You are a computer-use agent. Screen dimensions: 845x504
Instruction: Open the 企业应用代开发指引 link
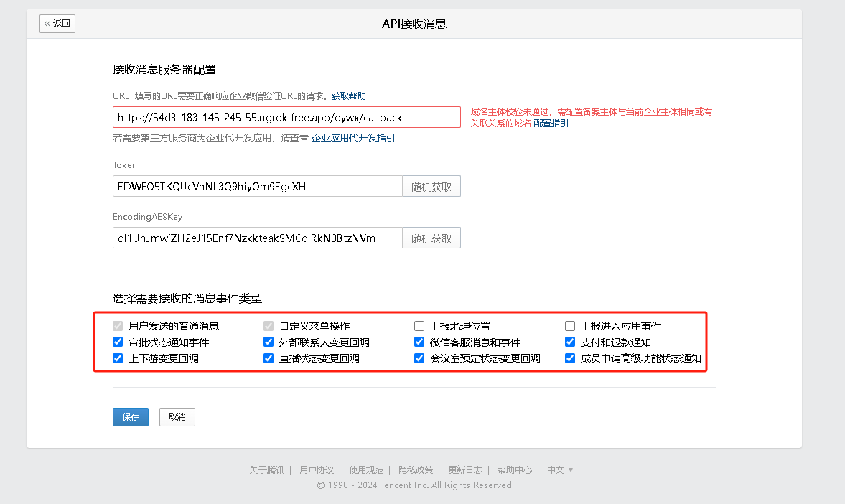[353, 138]
